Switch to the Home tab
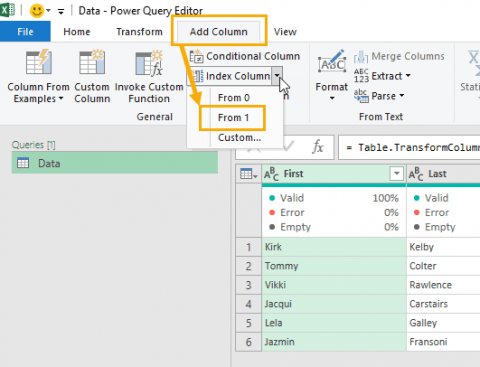The image size is (480, 367). (x=77, y=32)
